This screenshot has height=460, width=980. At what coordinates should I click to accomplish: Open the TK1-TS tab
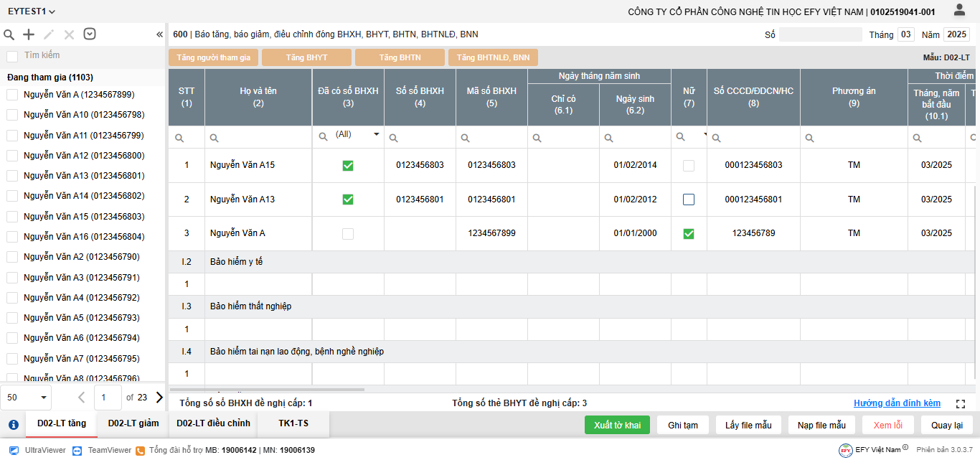[293, 423]
